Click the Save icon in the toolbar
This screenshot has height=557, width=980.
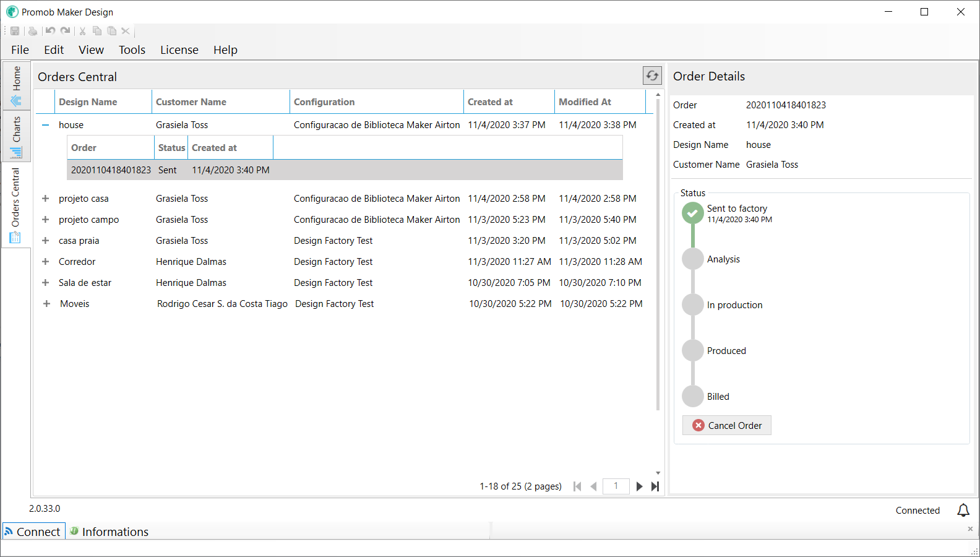[x=15, y=31]
